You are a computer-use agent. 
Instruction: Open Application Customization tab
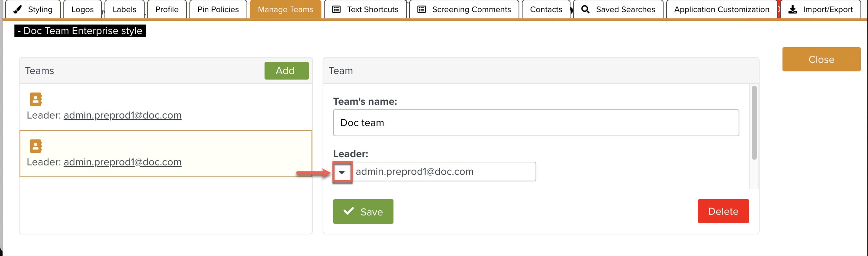pos(721,9)
